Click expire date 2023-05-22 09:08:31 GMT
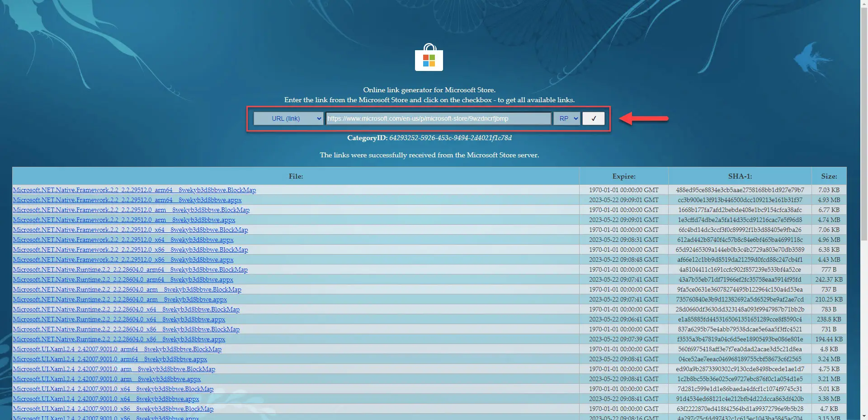 [x=623, y=240]
